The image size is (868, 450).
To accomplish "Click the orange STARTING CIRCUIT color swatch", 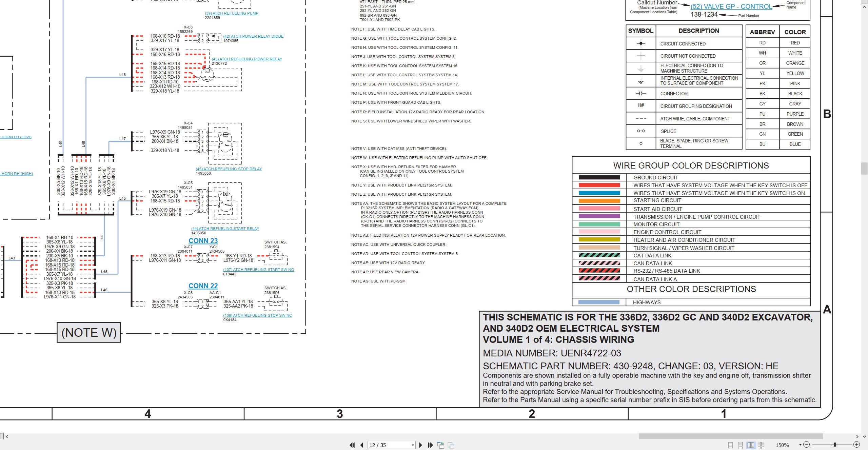I will click(599, 200).
